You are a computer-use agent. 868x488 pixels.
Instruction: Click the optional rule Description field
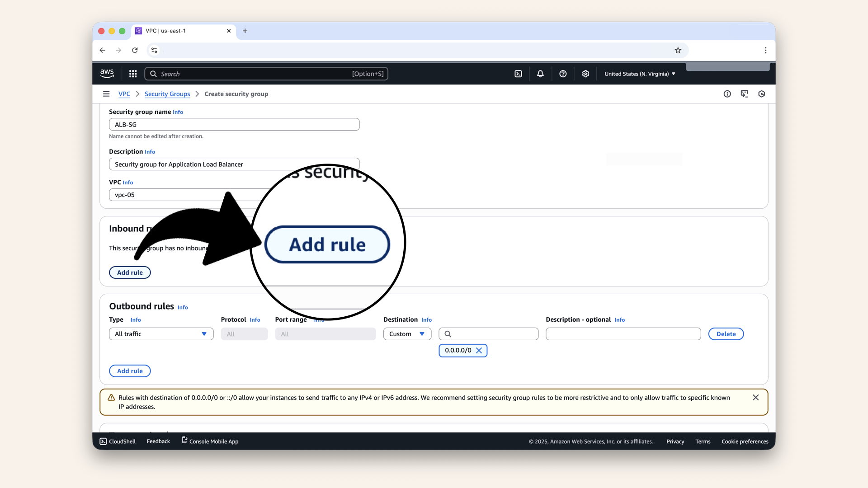623,334
